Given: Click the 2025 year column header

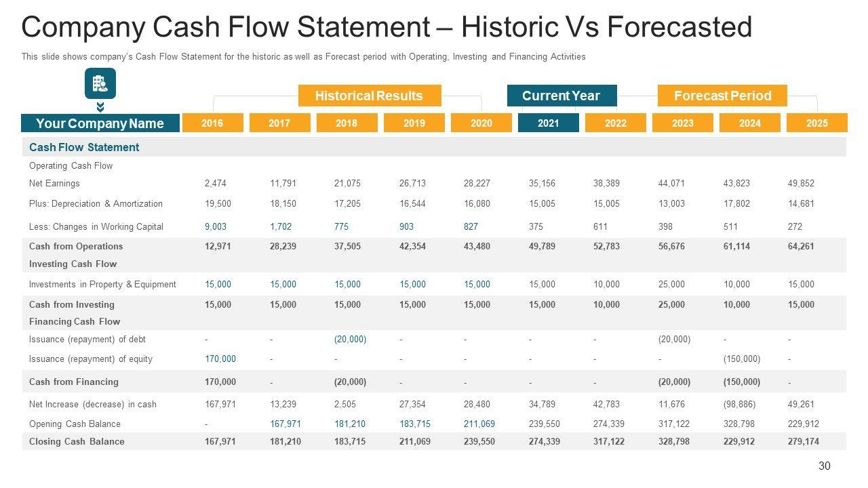Looking at the screenshot, I should tap(816, 123).
